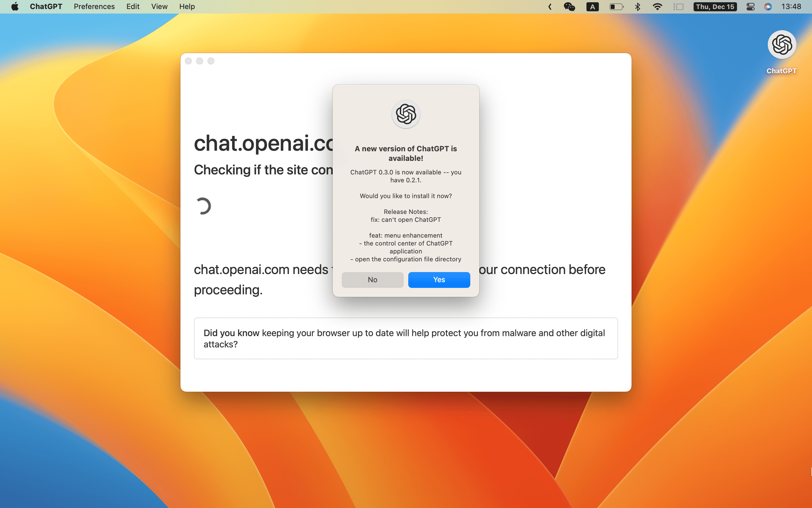This screenshot has width=812, height=508.
Task: Click the 'A new version of ChatGPT is available!' heading
Action: (406, 153)
